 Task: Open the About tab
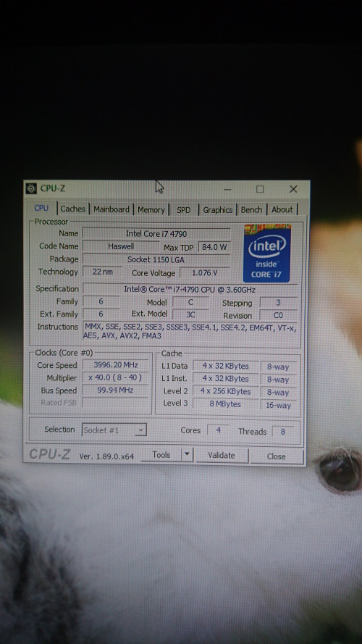pyautogui.click(x=282, y=209)
